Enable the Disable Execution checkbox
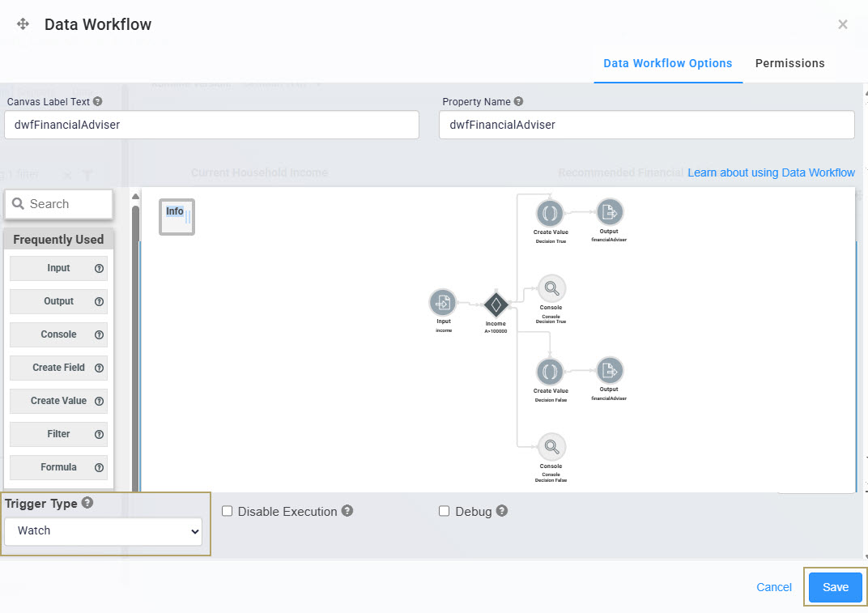The height and width of the screenshot is (613, 868). (x=227, y=511)
